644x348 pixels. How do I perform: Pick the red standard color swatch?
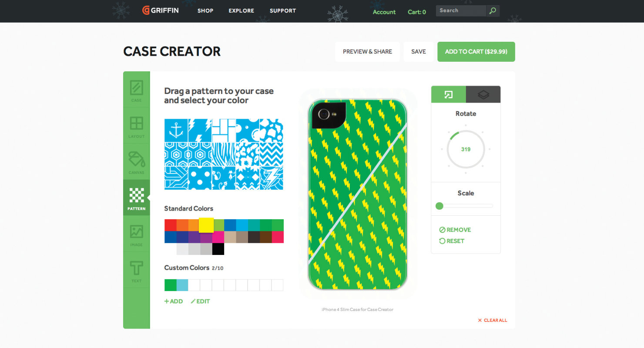171,225
